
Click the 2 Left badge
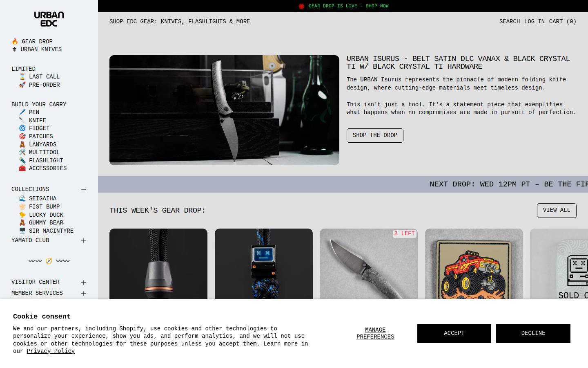click(405, 233)
